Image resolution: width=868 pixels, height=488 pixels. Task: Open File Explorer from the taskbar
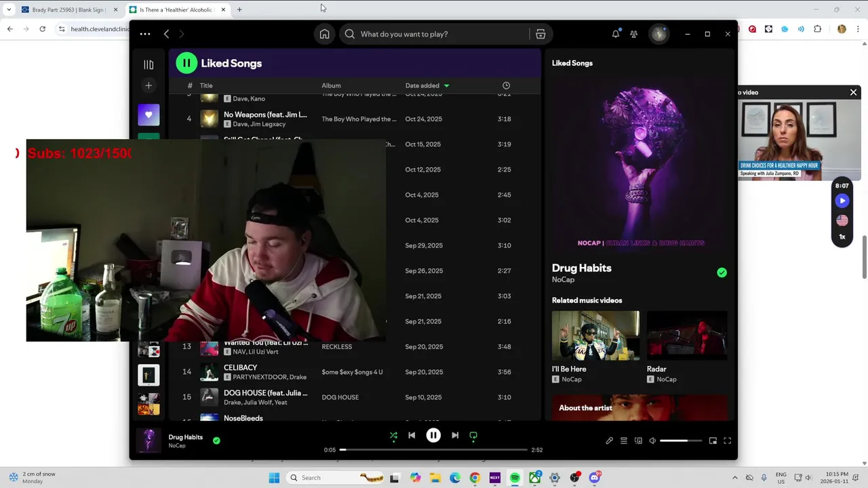pos(435,478)
